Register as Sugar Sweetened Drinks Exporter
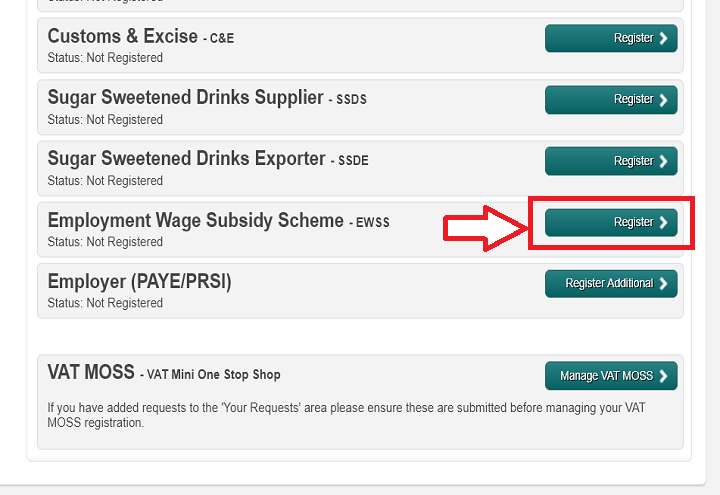 [x=611, y=161]
